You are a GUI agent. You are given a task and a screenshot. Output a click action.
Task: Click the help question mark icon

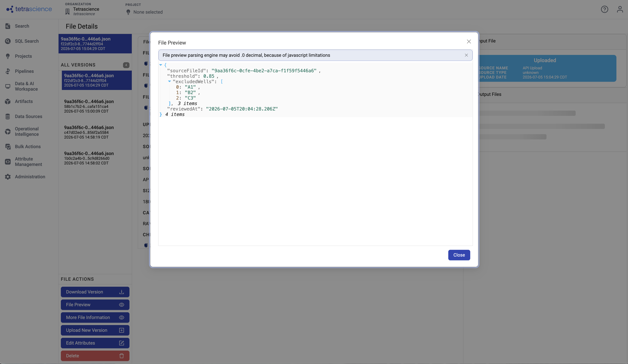[604, 9]
